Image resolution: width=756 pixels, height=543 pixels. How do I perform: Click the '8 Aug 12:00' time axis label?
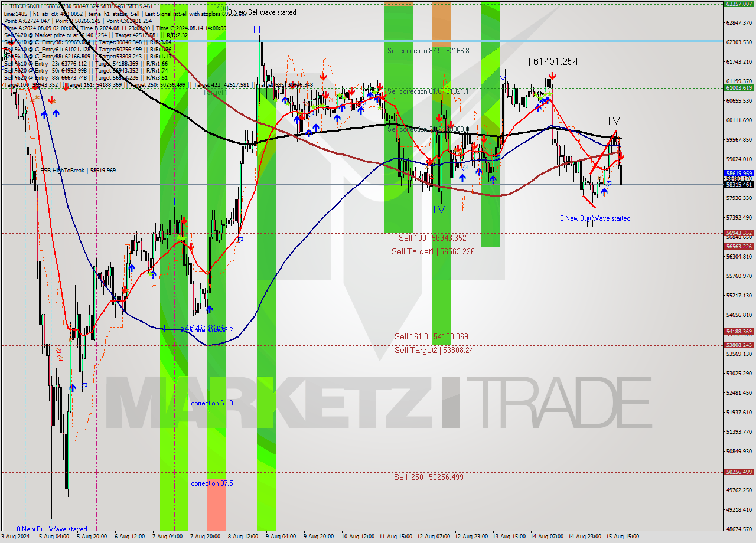243,537
